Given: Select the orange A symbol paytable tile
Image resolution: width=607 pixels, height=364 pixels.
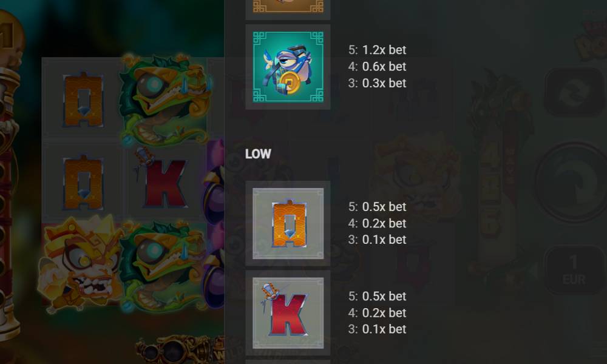Looking at the screenshot, I should (x=288, y=224).
